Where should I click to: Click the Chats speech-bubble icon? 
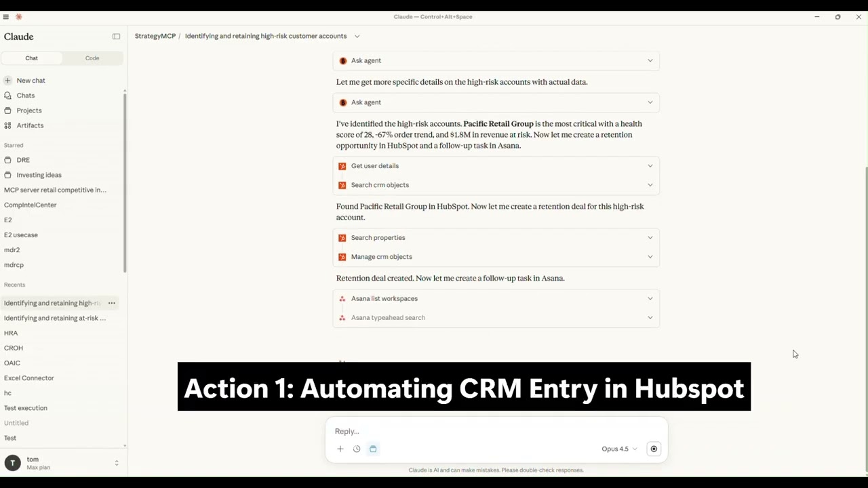[7, 96]
